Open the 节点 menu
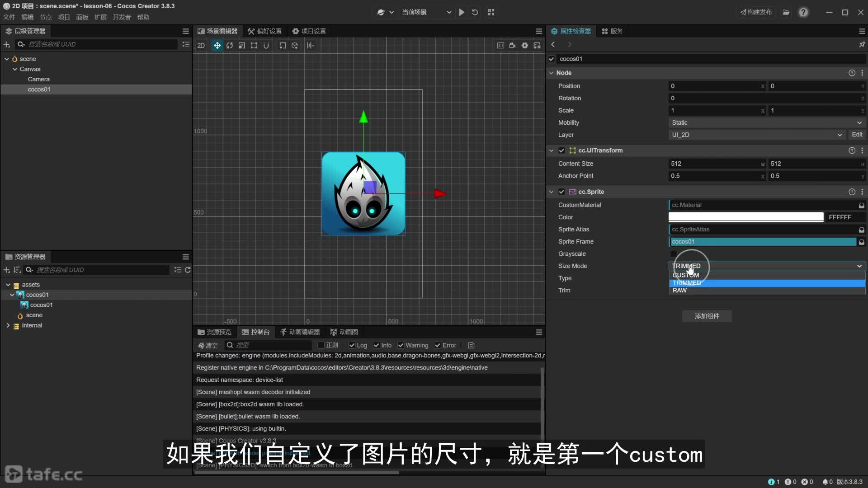The height and width of the screenshot is (488, 868). click(46, 17)
